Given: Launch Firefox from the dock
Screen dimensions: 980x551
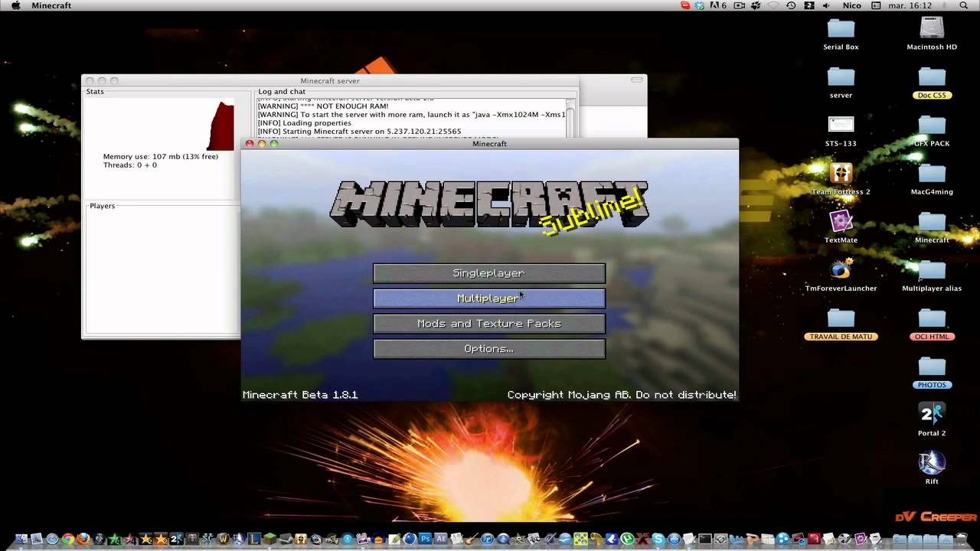Looking at the screenshot, I should (x=83, y=539).
